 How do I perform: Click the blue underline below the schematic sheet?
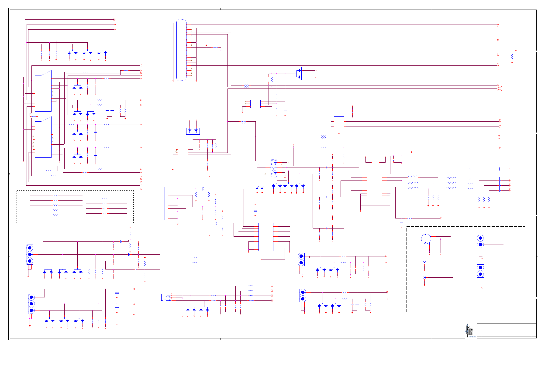click(x=184, y=387)
